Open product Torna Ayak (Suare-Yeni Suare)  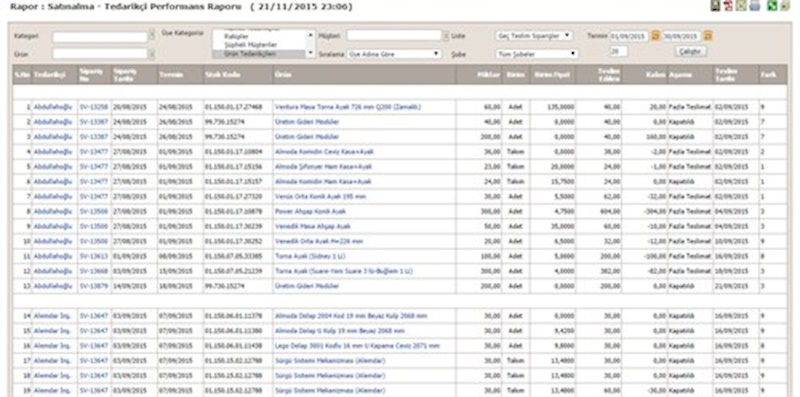tap(344, 271)
